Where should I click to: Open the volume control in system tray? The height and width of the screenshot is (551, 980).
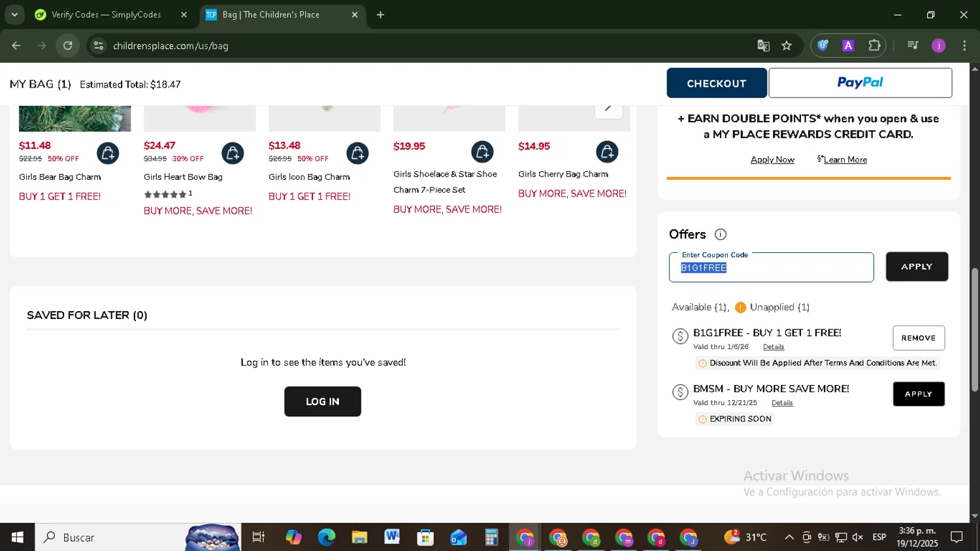click(x=858, y=537)
